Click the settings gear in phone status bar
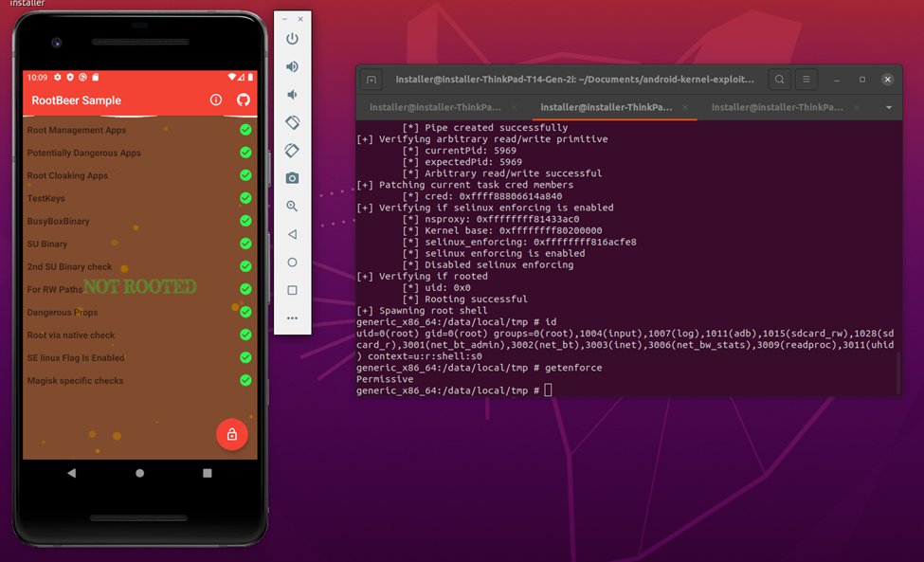Image resolution: width=924 pixels, height=562 pixels. (x=57, y=77)
